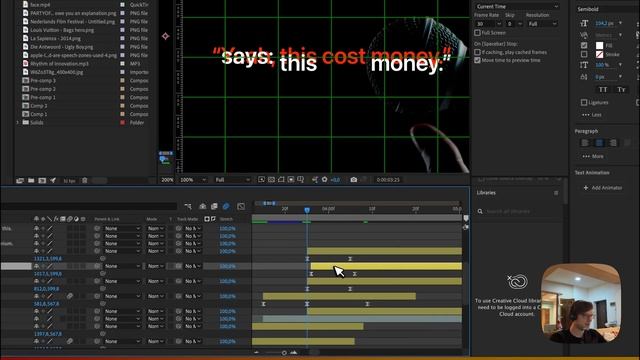Click the Paragraph section header
Screen dimensions: 640x360
pos(586,131)
